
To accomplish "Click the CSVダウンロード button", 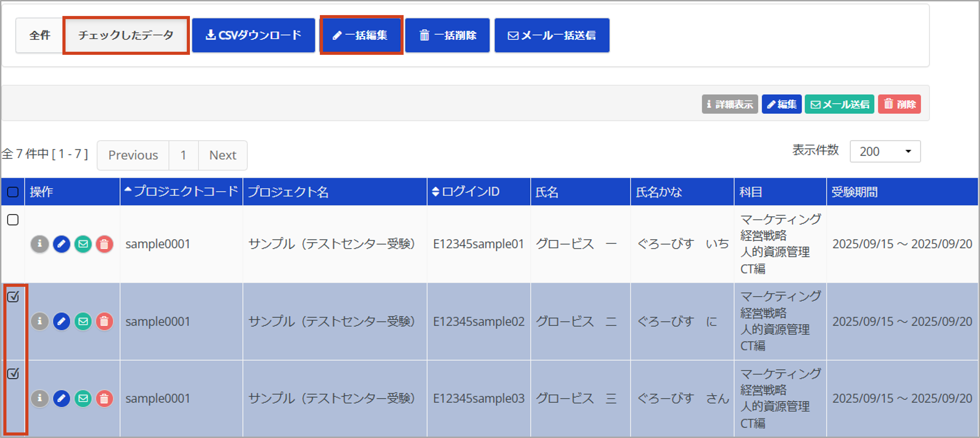I will pyautogui.click(x=253, y=35).
